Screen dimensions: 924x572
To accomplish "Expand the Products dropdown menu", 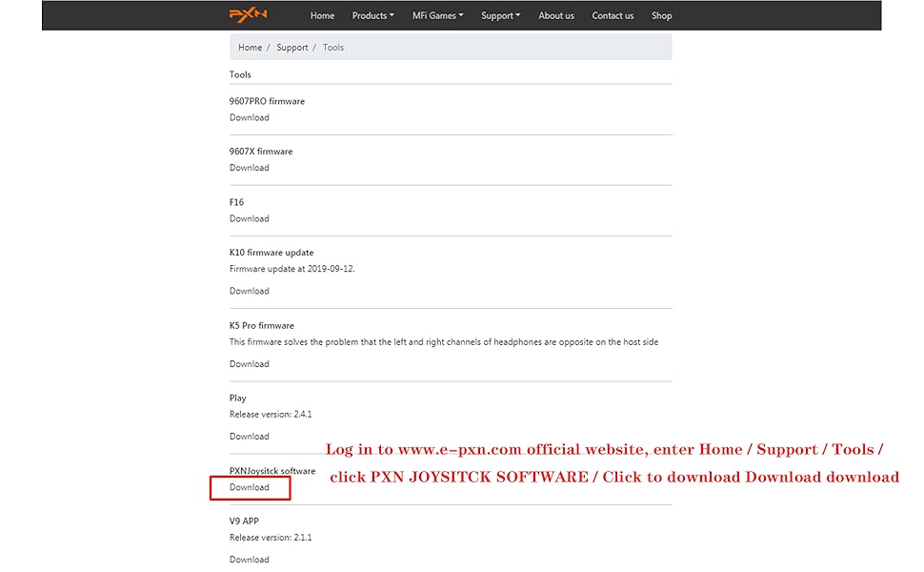I will click(372, 15).
